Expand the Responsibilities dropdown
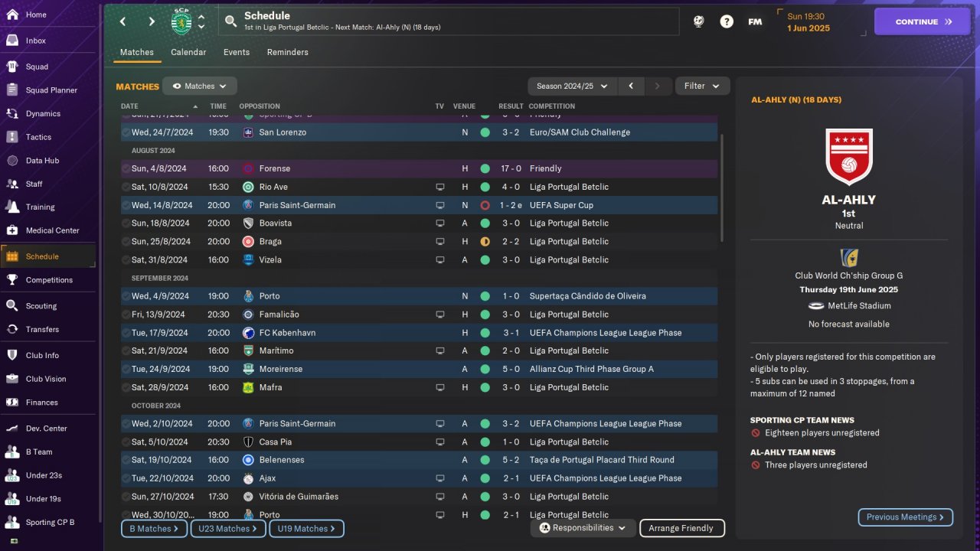Screen dimensions: 980x551 583,528
